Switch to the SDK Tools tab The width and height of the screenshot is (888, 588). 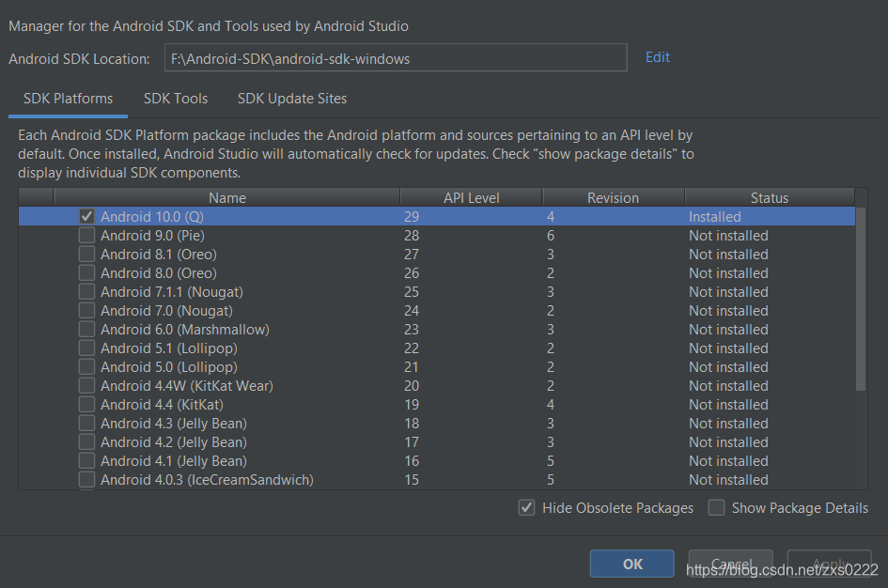[x=175, y=98]
